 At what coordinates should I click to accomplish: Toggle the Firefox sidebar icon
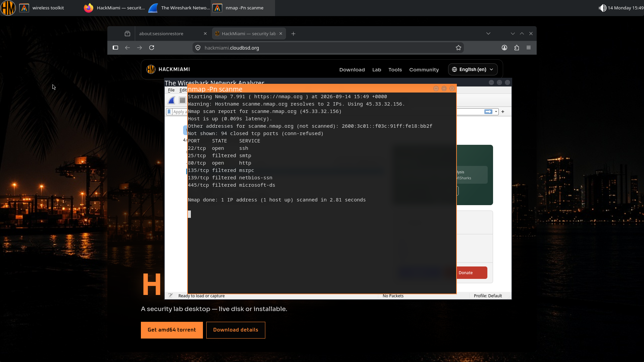tap(115, 48)
